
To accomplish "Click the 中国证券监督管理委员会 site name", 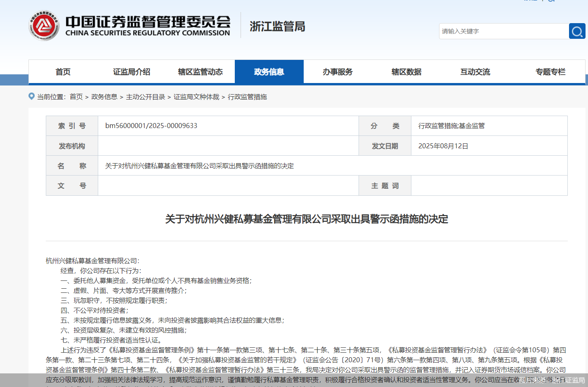I will pyautogui.click(x=149, y=23).
